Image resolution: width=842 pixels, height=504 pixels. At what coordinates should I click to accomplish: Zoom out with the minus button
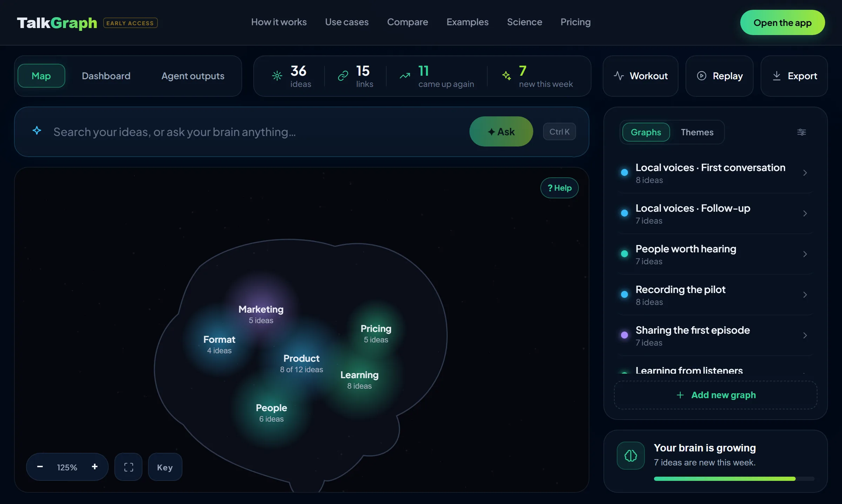tap(40, 467)
